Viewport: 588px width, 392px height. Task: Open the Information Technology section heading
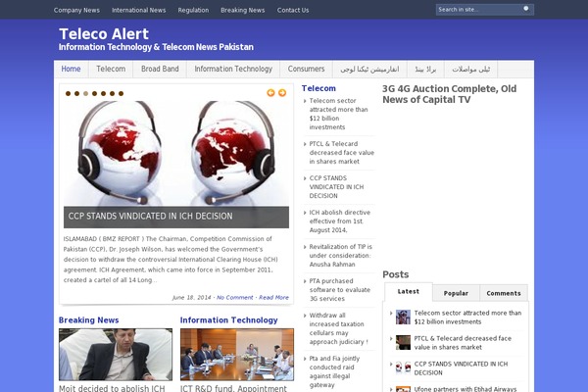point(228,320)
